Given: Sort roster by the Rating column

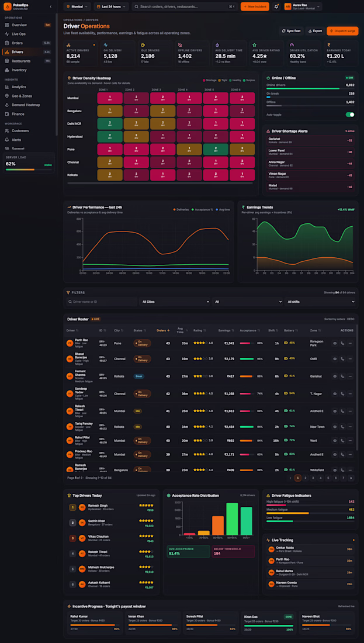Looking at the screenshot, I should [x=199, y=330].
